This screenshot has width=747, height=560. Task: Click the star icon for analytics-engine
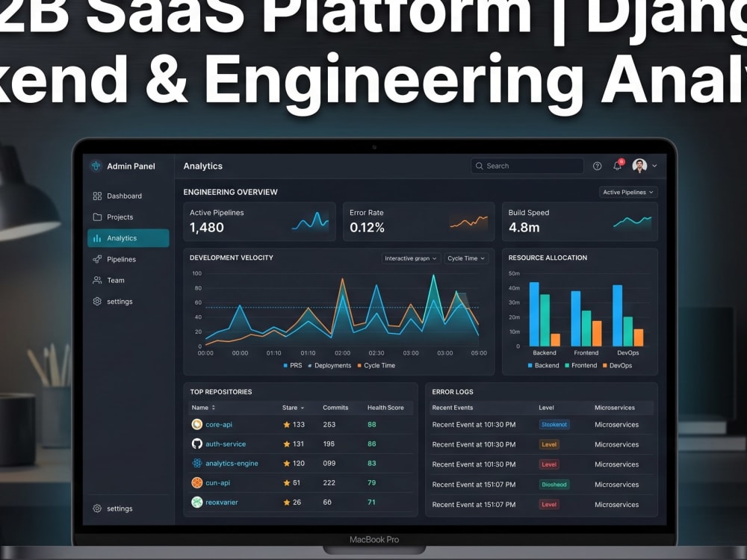pyautogui.click(x=286, y=464)
